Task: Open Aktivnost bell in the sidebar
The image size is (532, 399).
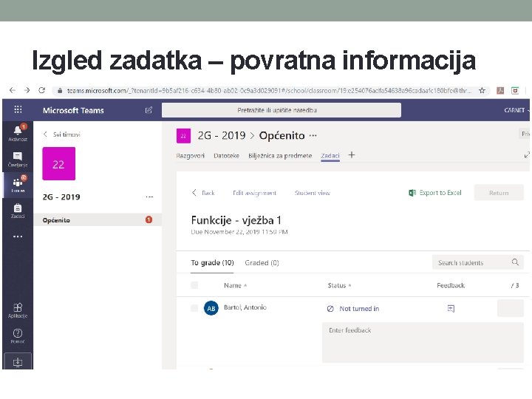Action: [18, 133]
